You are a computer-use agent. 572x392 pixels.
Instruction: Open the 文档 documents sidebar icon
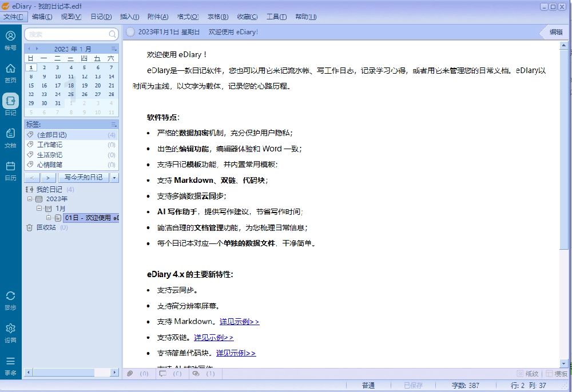point(10,138)
